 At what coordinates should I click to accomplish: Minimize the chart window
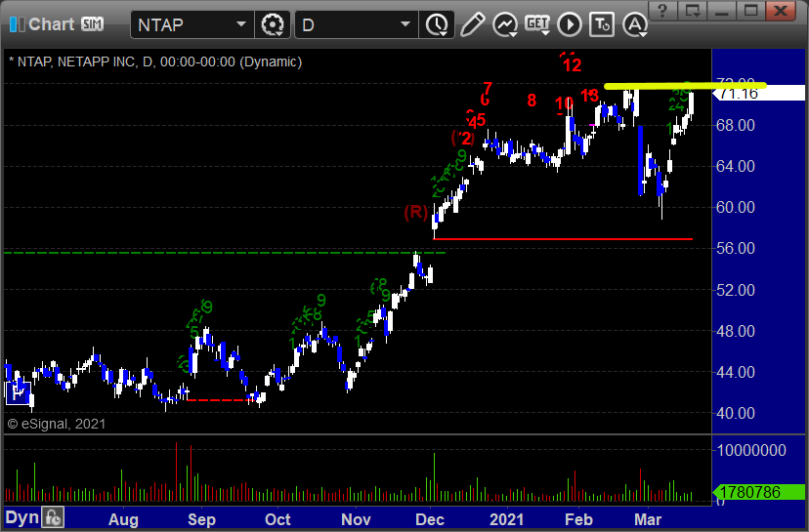coord(722,10)
